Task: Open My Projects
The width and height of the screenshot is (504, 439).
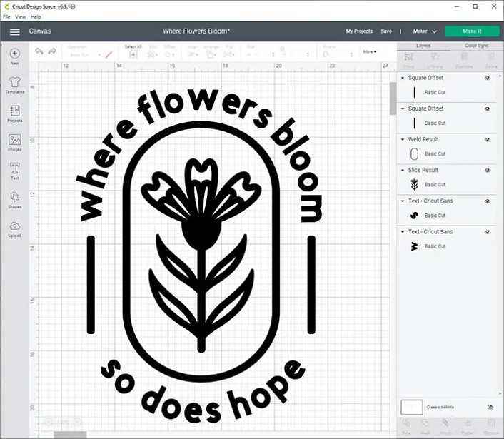Action: [359, 31]
